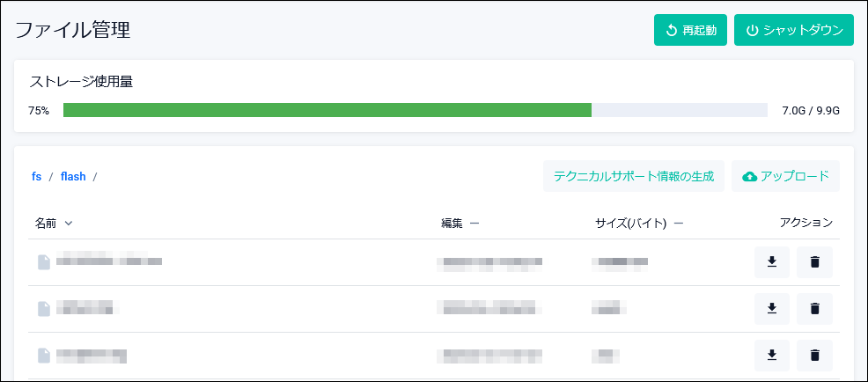
Task: Click the third row's file icon
Action: click(44, 356)
